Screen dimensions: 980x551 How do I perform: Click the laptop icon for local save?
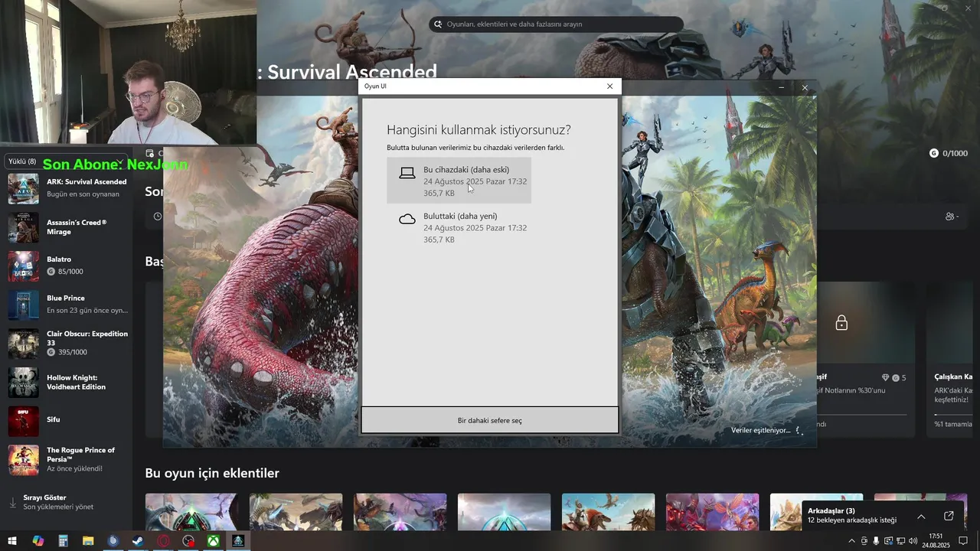click(x=407, y=174)
